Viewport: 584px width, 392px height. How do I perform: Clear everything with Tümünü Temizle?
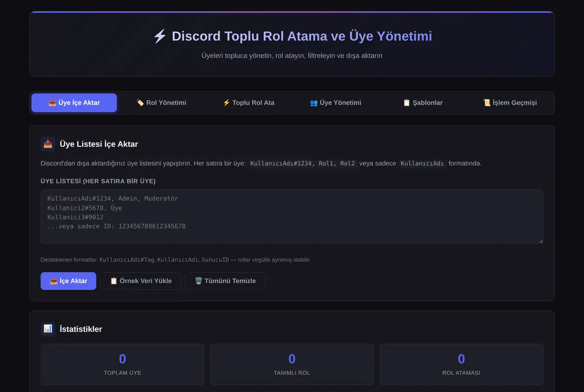coord(225,281)
